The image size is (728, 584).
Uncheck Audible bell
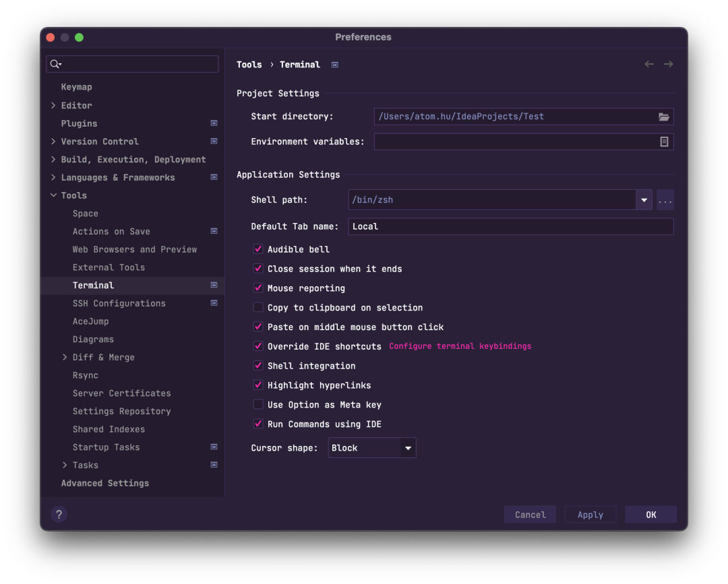coord(257,249)
